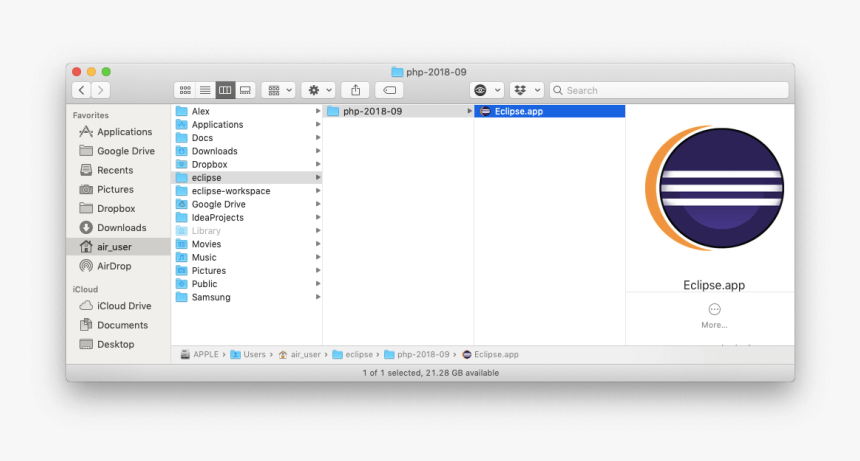Select the Downloads folder in the first column
The image size is (860, 461).
point(247,151)
